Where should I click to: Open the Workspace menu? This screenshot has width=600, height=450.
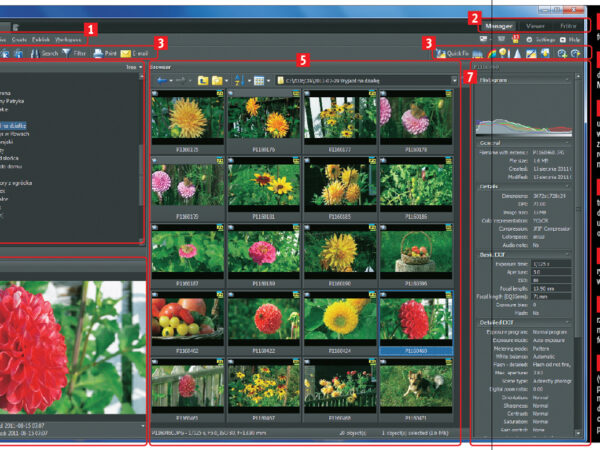coord(69,38)
